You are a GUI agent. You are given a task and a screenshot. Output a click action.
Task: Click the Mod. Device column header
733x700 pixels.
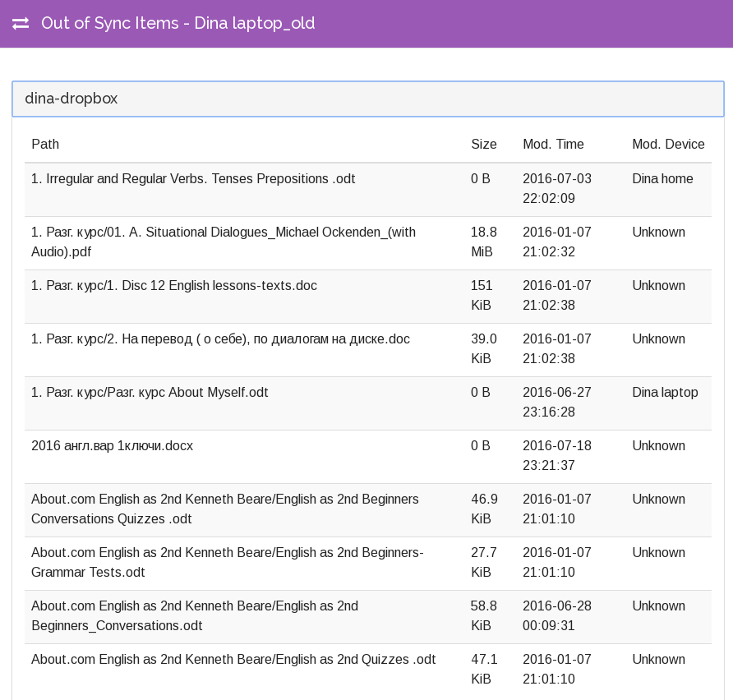point(668,145)
